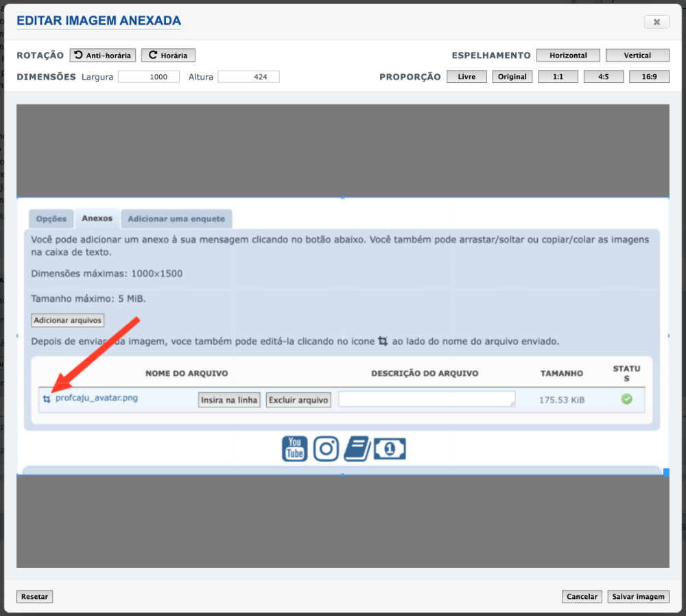Select the Livre proportion option
The image size is (686, 616).
(x=466, y=77)
